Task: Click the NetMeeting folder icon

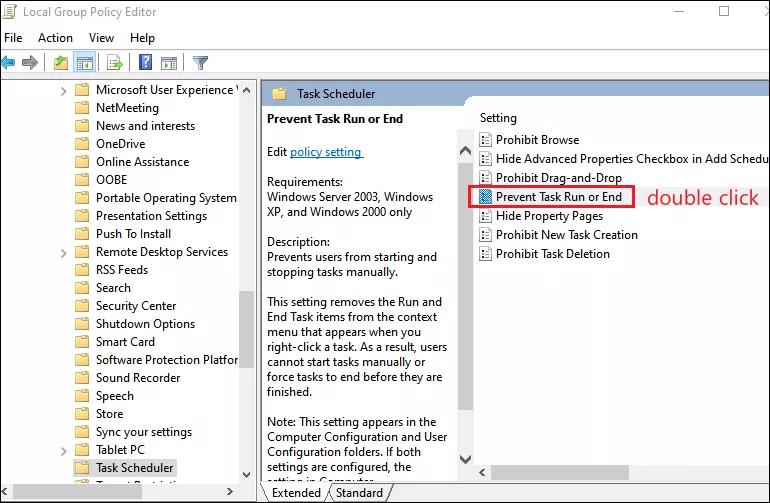Action: 82,108
